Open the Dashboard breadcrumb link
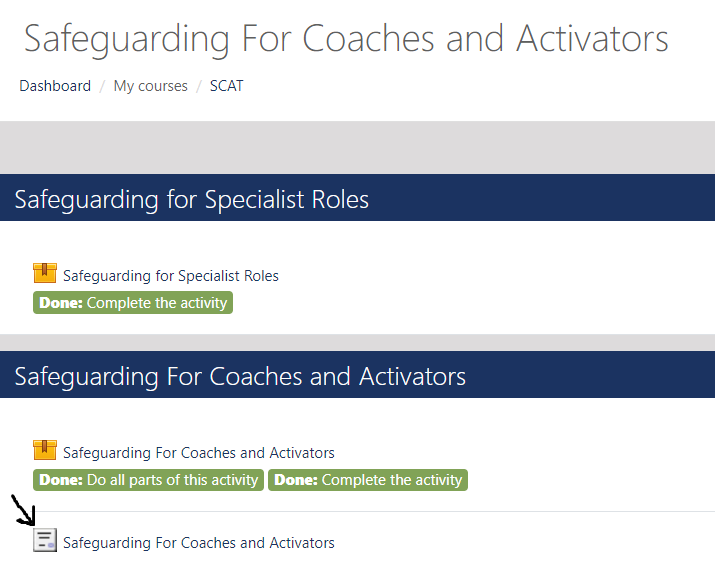The height and width of the screenshot is (570, 715). [x=55, y=86]
